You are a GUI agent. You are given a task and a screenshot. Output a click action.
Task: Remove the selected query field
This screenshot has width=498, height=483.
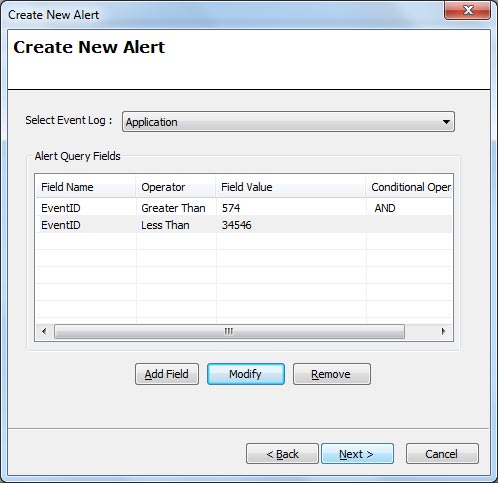point(332,374)
